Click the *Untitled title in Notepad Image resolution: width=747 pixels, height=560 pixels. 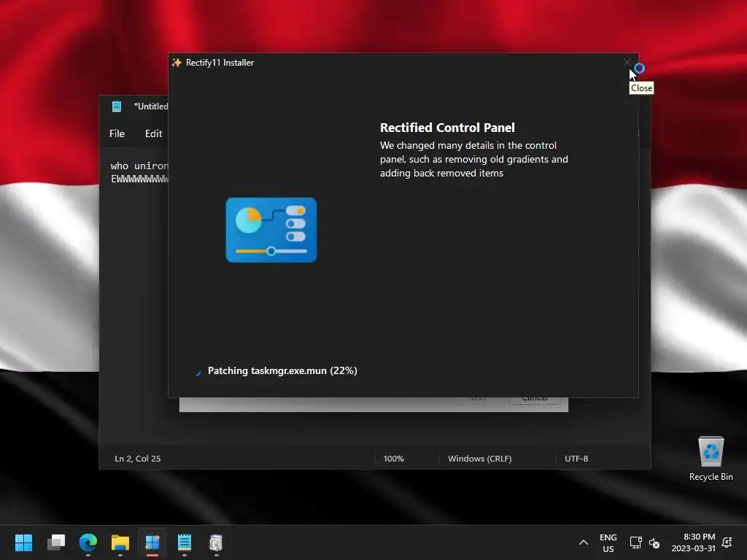151,106
